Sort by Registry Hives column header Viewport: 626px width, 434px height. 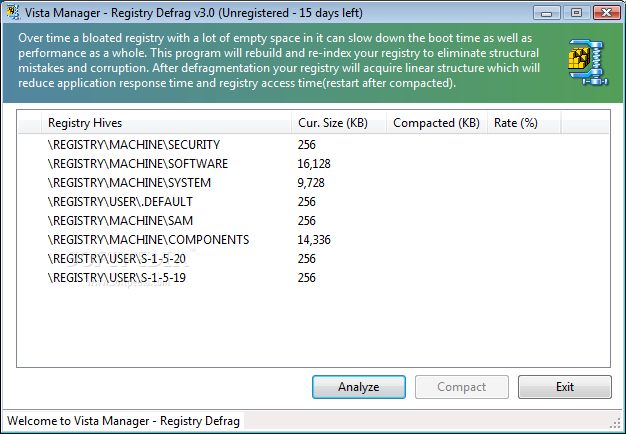pyautogui.click(x=166, y=123)
